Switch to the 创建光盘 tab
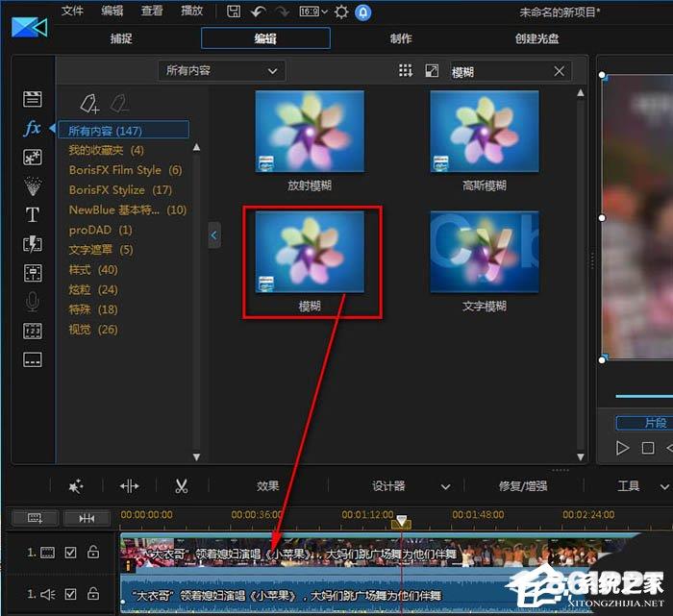 pyautogui.click(x=536, y=38)
